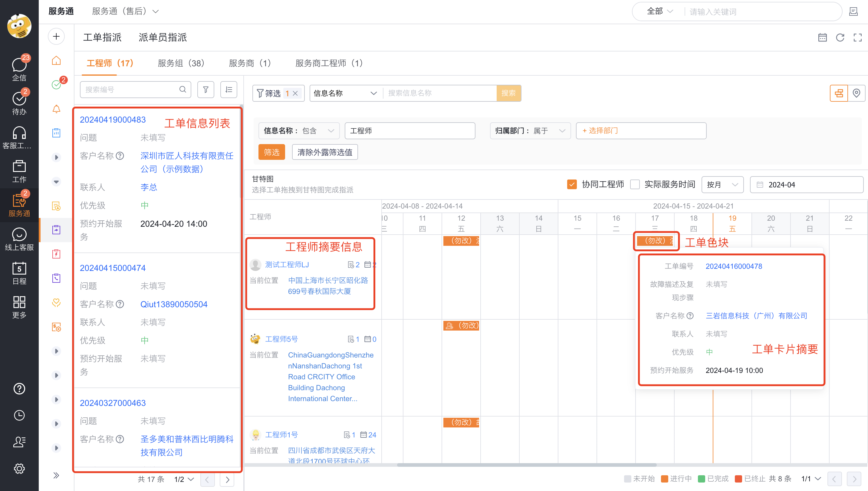The width and height of the screenshot is (868, 491).
Task: Open engineer 测试工程师LJ profile link
Action: [x=287, y=265]
